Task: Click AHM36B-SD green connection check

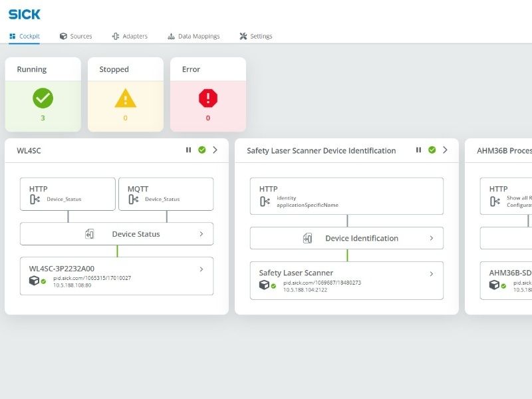Action: pyautogui.click(x=503, y=286)
